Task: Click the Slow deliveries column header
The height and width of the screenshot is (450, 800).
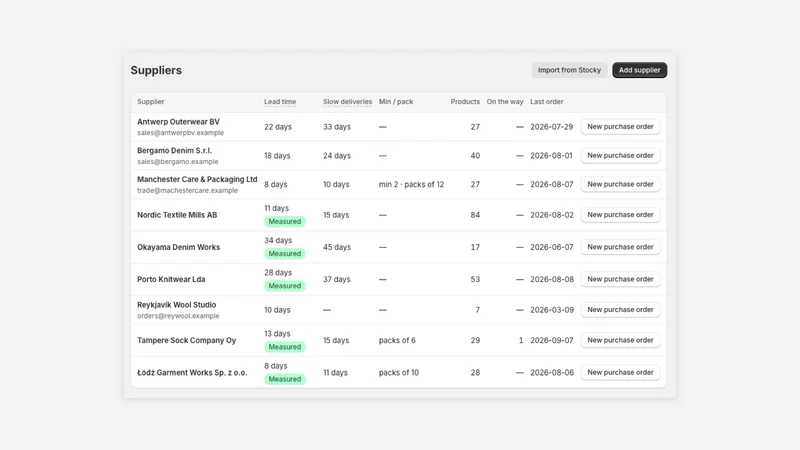Action: 347,102
